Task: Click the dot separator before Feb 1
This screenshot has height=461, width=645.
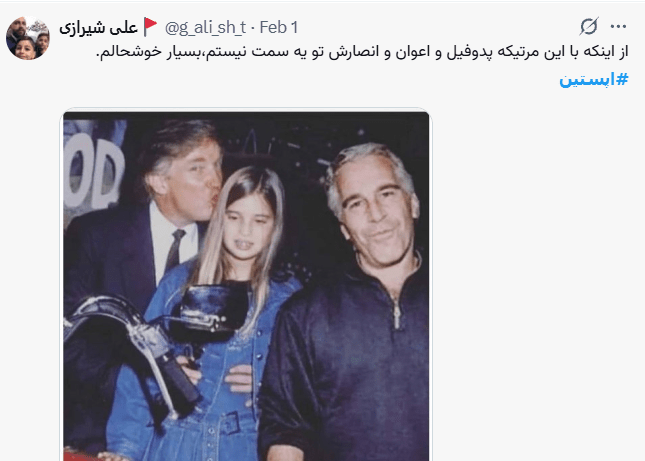Action: coord(253,28)
